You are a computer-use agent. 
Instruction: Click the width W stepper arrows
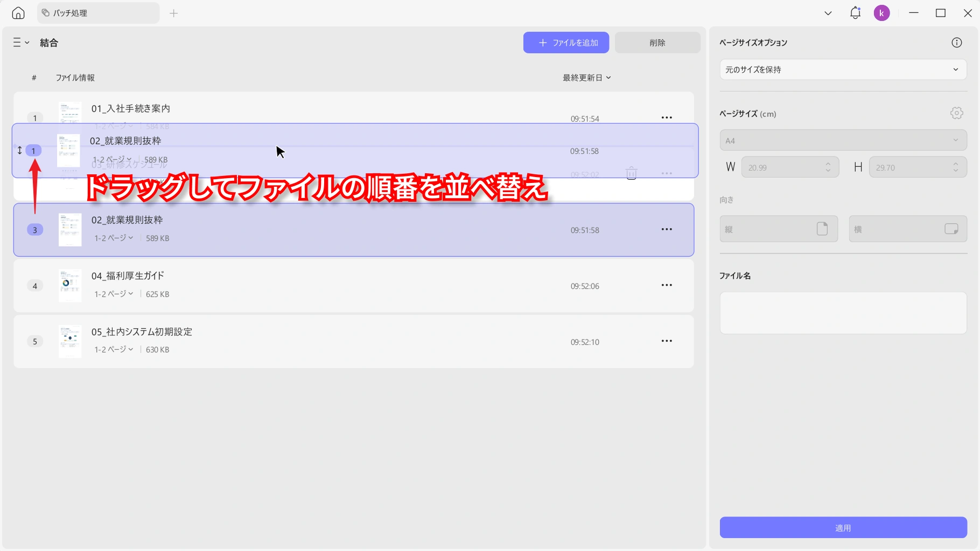click(828, 167)
